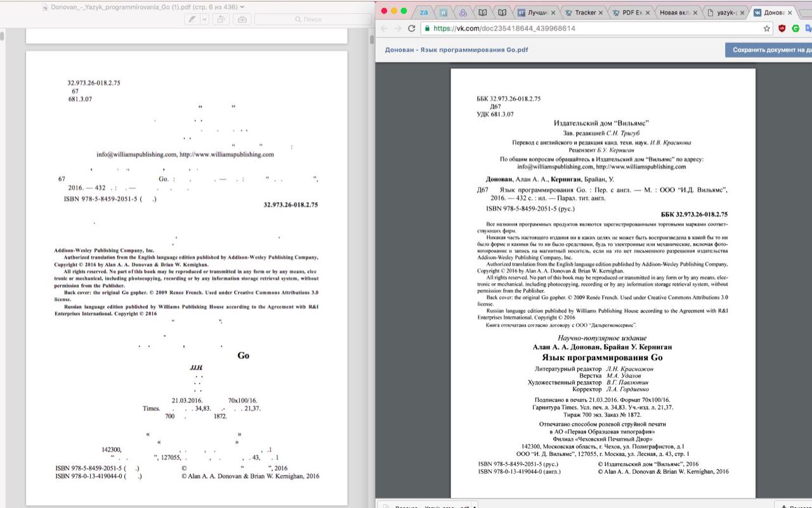Click the bold 'Go' title in Preview page
Screen dimensions: 812x508
tap(243, 356)
